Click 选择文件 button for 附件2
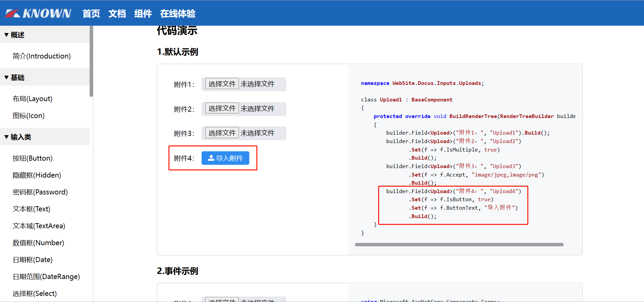Image resolution: width=644 pixels, height=302 pixels. coord(222,108)
